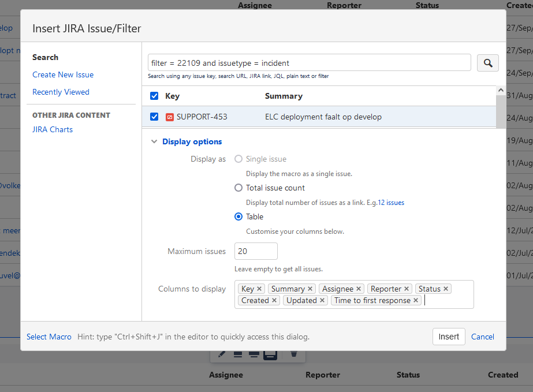Viewport: 533px width, 392px height.
Task: Remove the Status column tag
Action: tap(446, 289)
